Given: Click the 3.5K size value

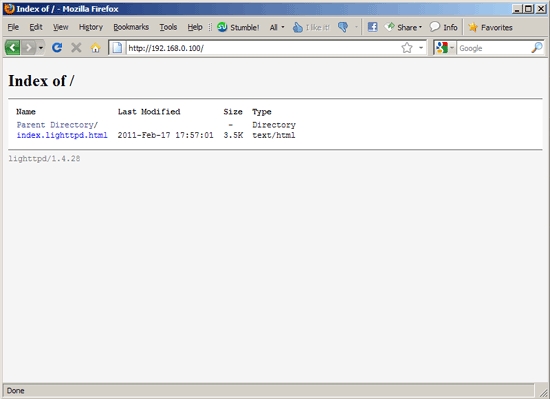Looking at the screenshot, I should (233, 135).
